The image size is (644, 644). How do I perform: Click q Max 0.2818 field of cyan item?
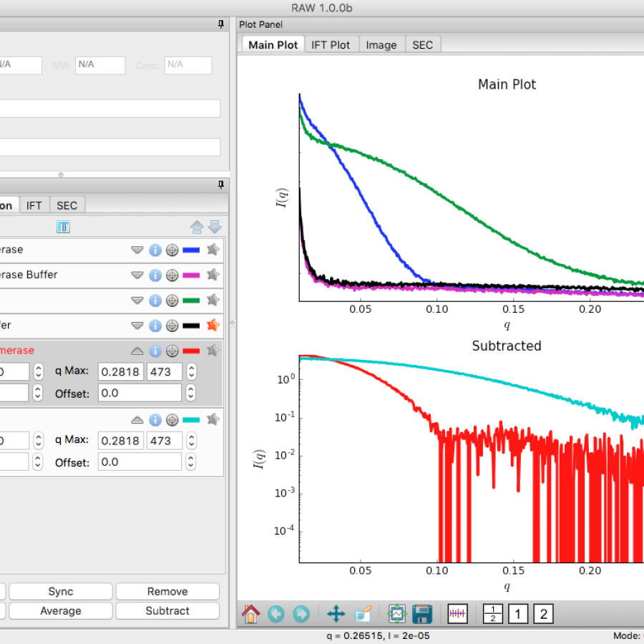(x=121, y=441)
